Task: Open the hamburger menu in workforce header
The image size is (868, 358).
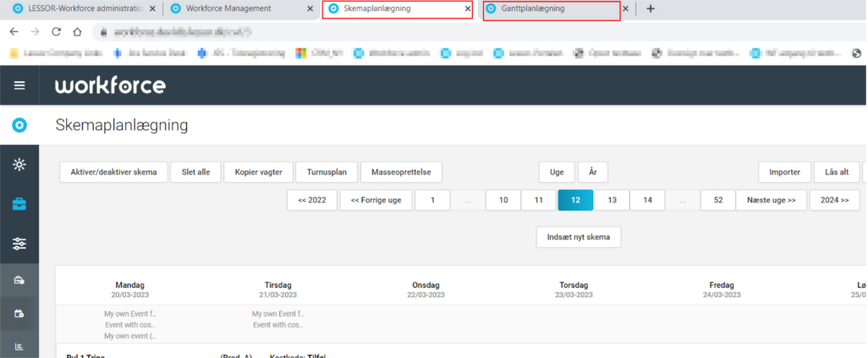Action: click(19, 85)
